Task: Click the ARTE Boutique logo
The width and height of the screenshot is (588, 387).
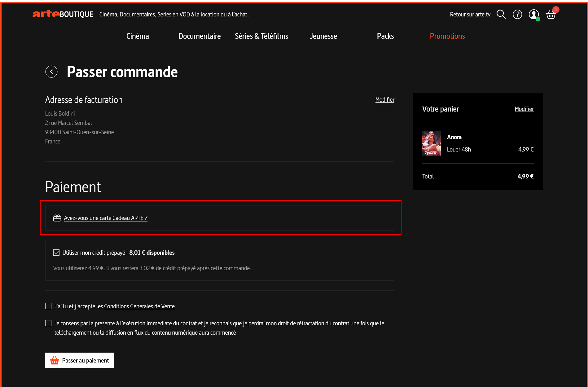Action: (x=63, y=14)
